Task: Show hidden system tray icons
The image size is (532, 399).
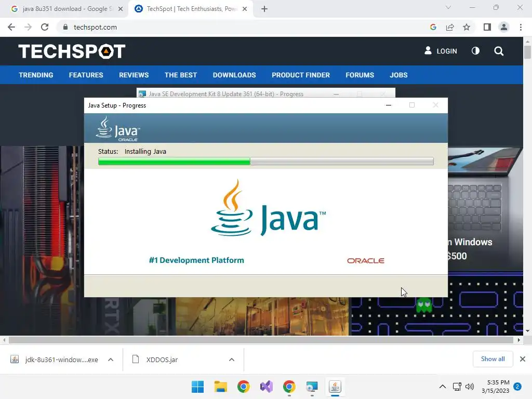Action: point(443,387)
